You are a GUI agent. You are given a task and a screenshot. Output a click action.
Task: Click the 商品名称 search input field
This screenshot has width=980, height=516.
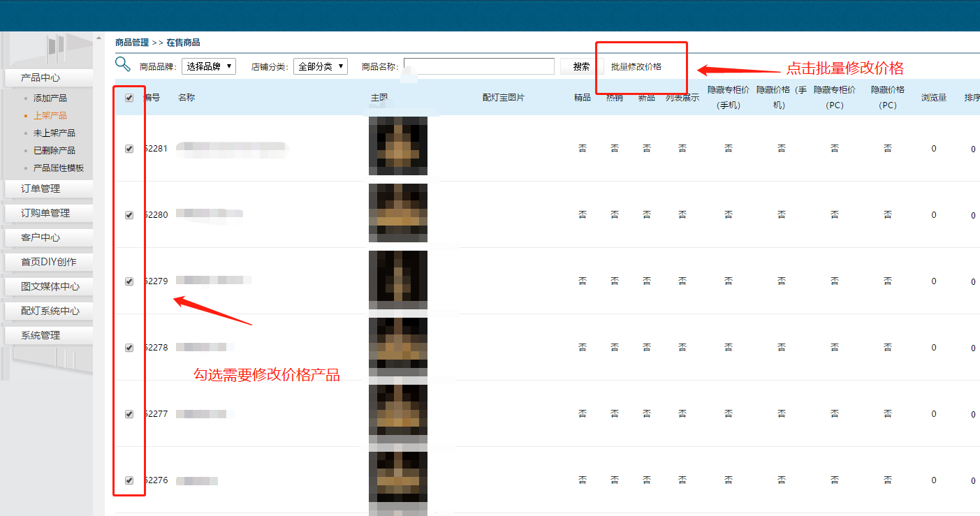(479, 66)
